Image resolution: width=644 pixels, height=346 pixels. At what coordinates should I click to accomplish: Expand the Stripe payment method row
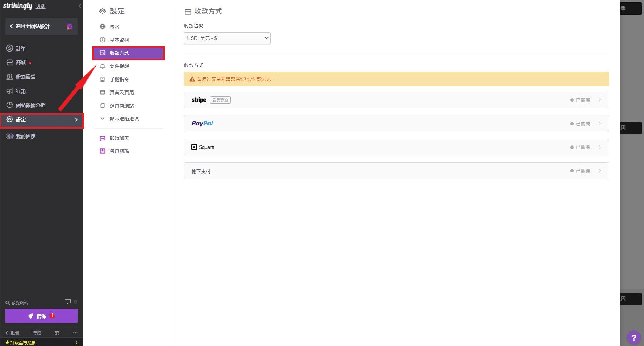click(396, 100)
